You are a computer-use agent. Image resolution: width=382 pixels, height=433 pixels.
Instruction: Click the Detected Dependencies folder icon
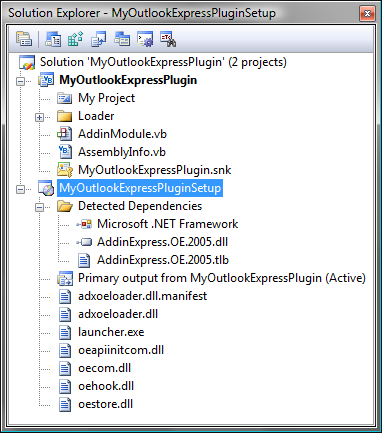(65, 206)
